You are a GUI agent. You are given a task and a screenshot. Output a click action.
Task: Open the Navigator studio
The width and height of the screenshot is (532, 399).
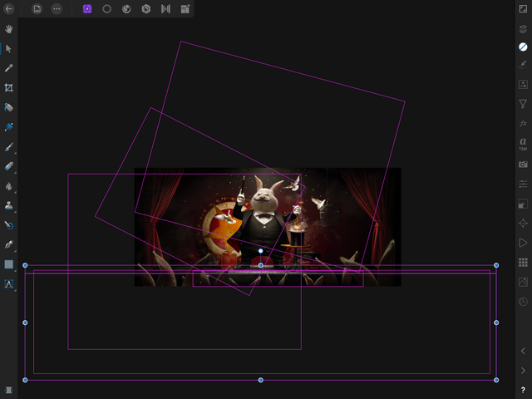point(523,224)
